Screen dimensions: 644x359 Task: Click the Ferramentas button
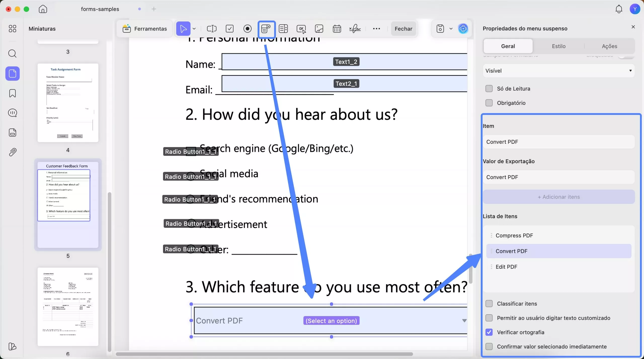click(145, 29)
